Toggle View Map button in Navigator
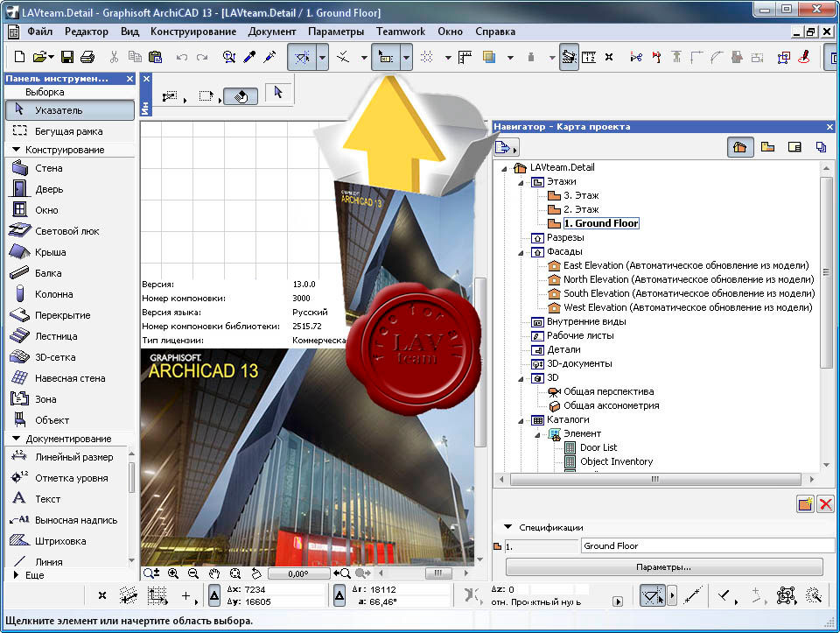The height and width of the screenshot is (633, 840). coord(767,147)
